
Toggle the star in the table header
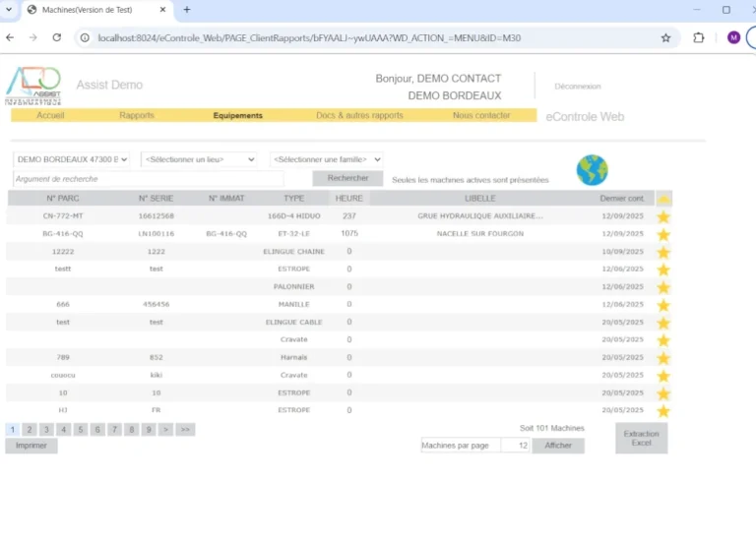663,199
